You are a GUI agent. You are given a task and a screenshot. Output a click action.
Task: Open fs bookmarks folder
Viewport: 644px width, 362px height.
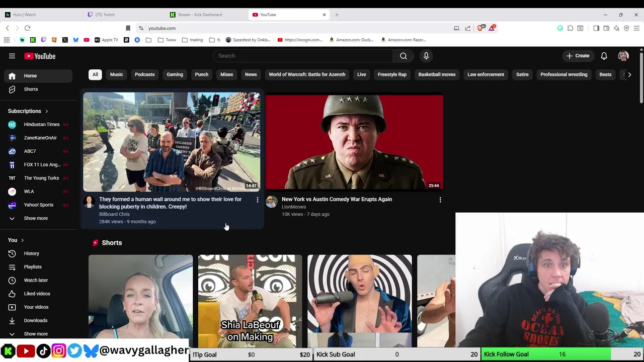coord(214,40)
